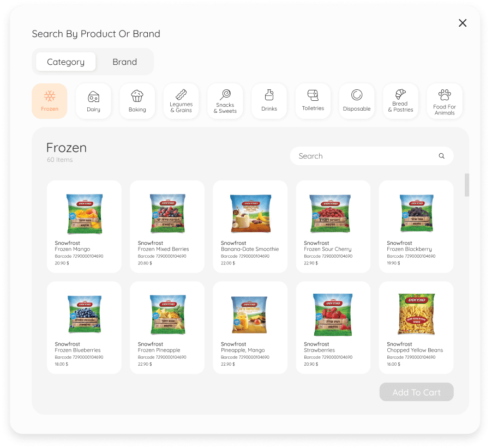Click the 'Frozen Sour Cherry' product name

328,249
